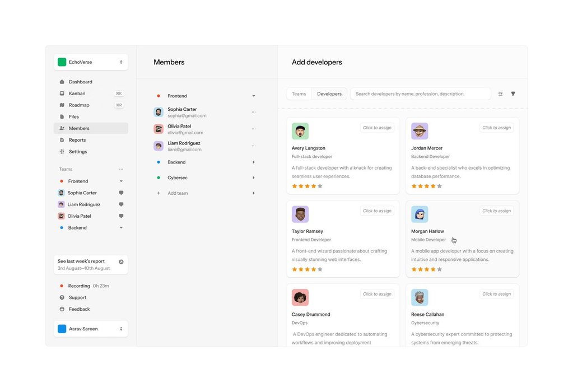Click to assign Jordan Mercer

pos(497,128)
